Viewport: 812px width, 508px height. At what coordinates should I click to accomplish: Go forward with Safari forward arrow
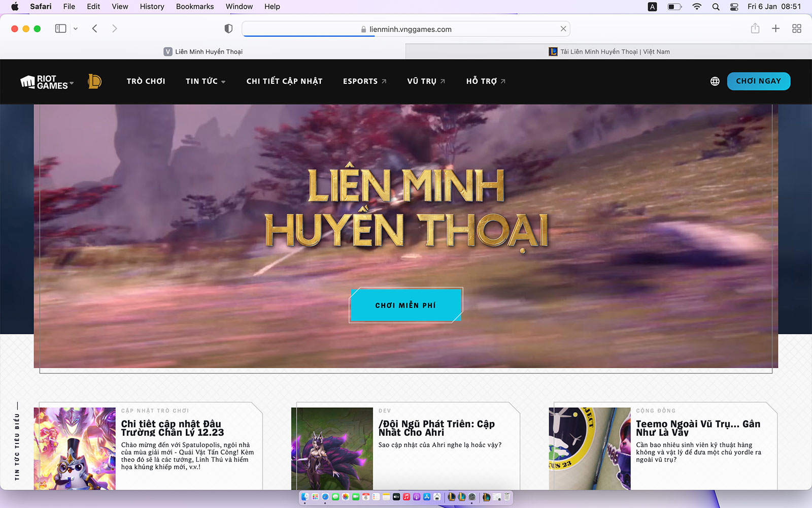click(x=114, y=28)
